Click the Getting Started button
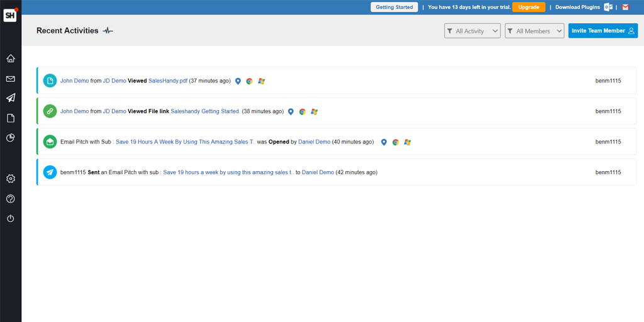The height and width of the screenshot is (322, 644). coord(394,7)
